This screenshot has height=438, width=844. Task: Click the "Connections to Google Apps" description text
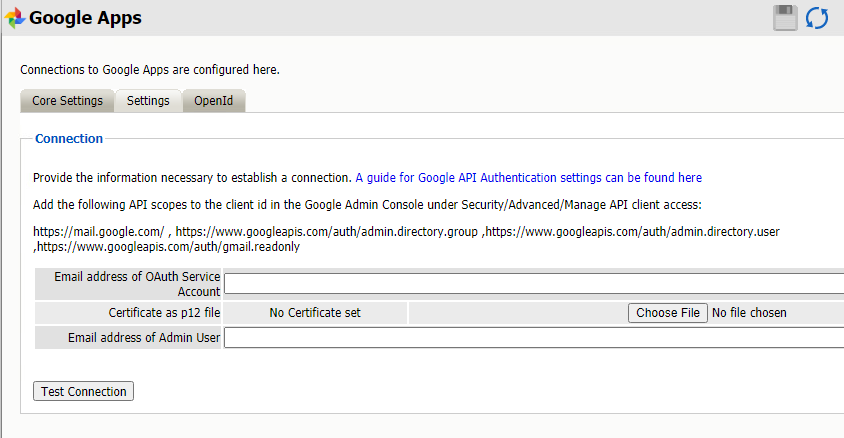(150, 70)
